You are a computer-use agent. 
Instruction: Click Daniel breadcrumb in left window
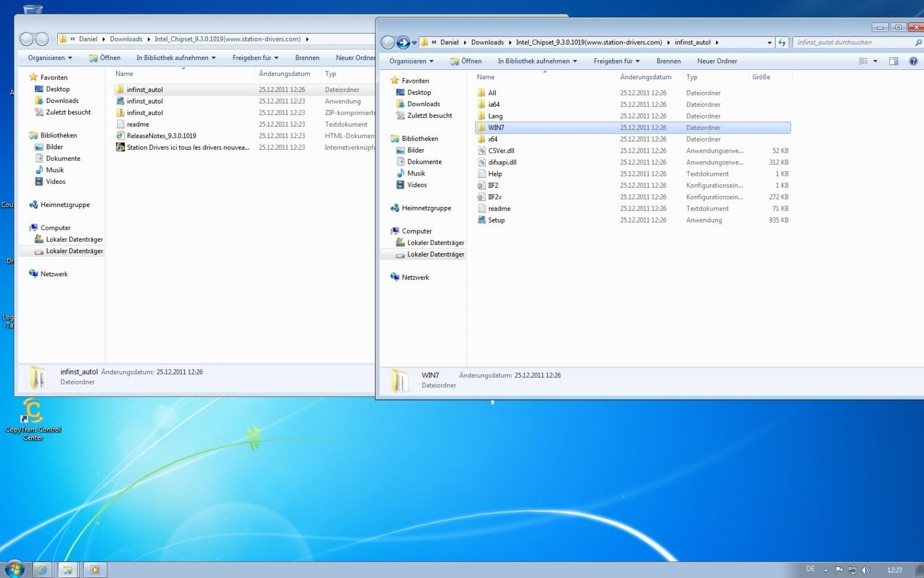tap(88, 39)
